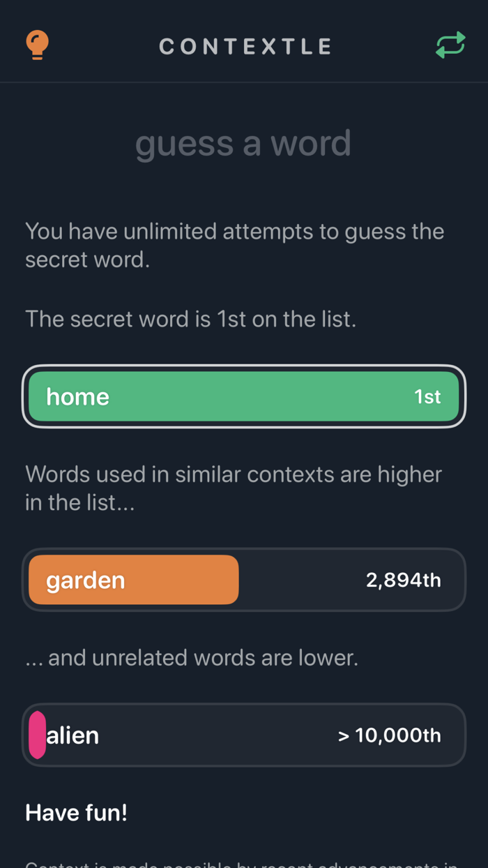The width and height of the screenshot is (488, 868).
Task: Expand the 'garden' ranked entry
Action: click(243, 579)
